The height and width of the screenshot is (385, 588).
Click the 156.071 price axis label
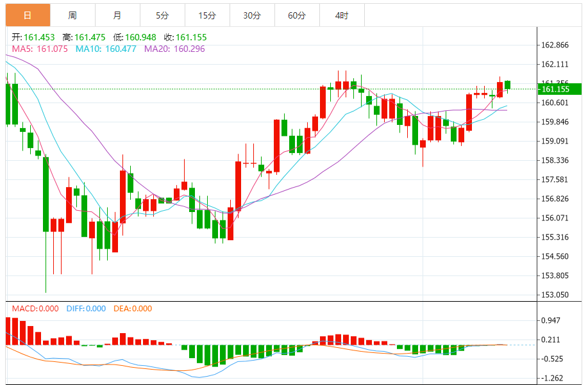pos(555,218)
